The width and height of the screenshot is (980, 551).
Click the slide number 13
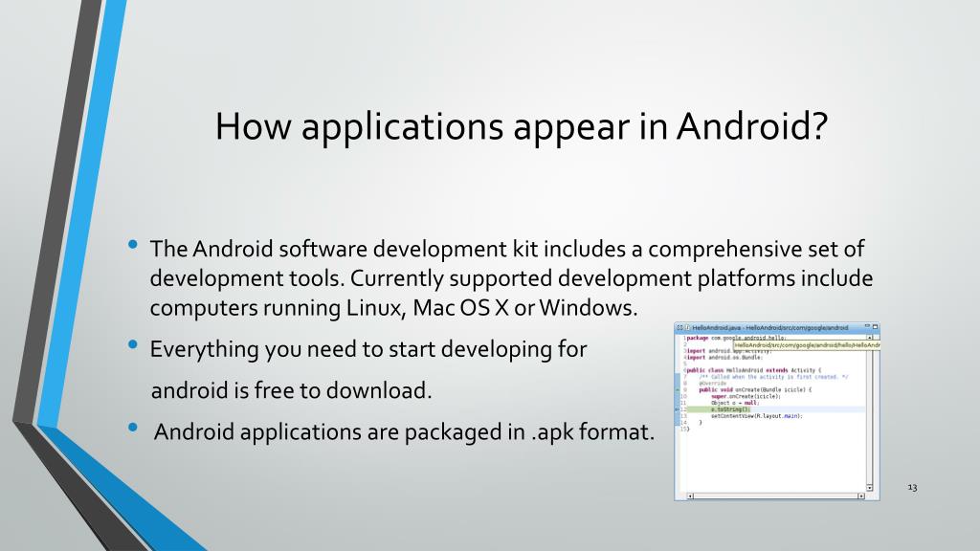click(912, 487)
